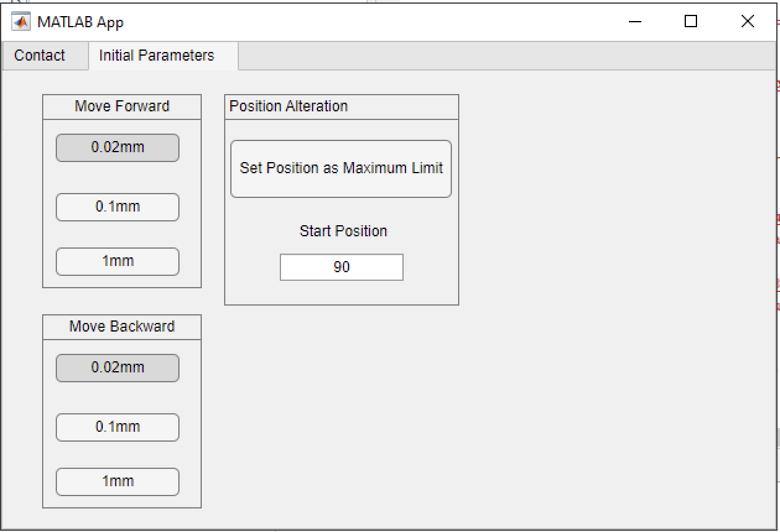The image size is (780, 532).
Task: Click the Move Forward panel title
Action: 122,106
